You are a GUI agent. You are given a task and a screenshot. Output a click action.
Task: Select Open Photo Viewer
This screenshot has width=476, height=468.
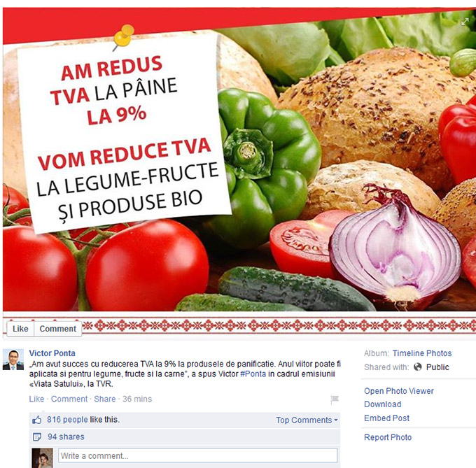(x=398, y=391)
